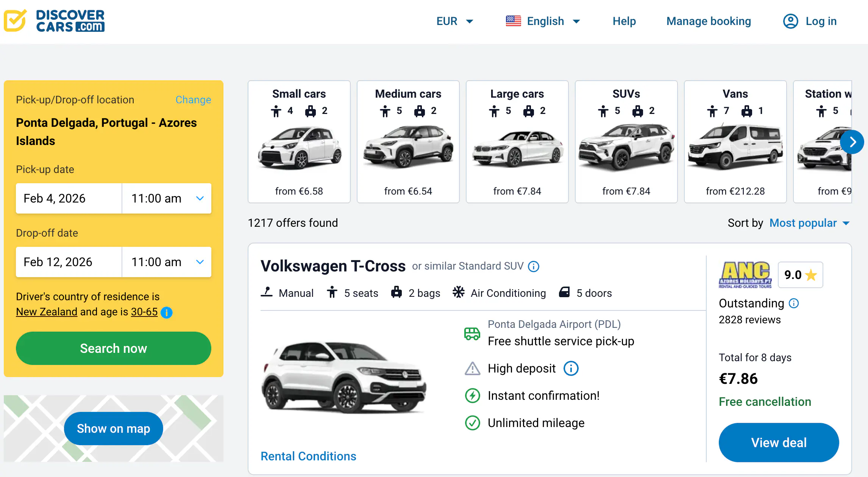Viewport: 868px width, 477px height.
Task: Select the Large cars category
Action: pos(517,142)
